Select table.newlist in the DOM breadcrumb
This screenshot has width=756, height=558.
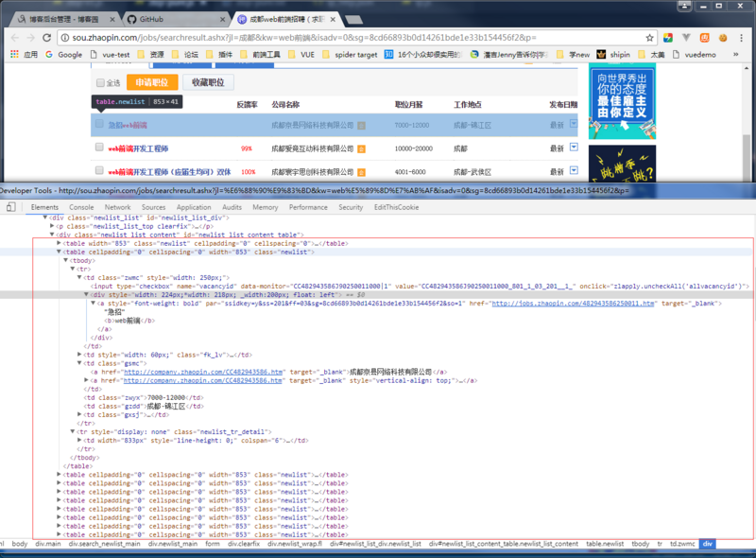click(x=605, y=544)
